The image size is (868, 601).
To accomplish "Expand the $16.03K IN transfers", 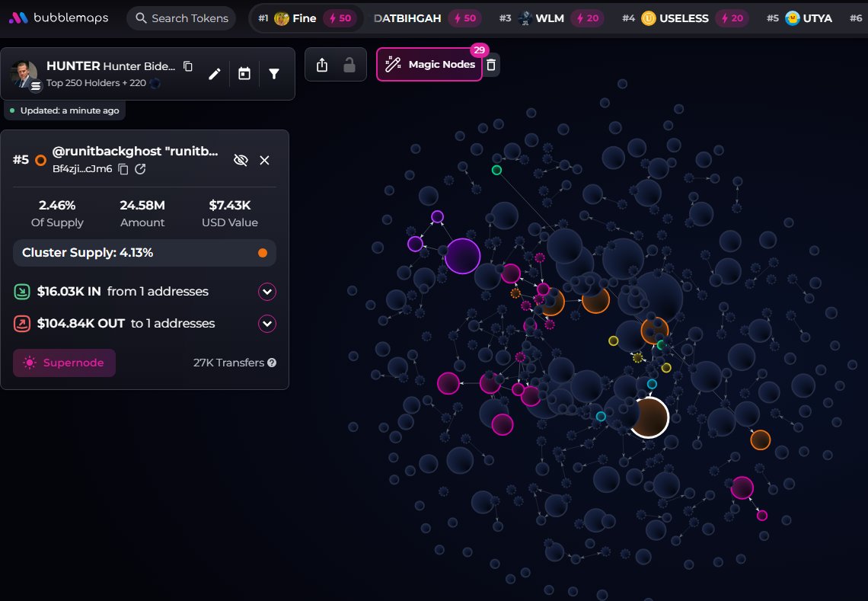I will click(266, 292).
